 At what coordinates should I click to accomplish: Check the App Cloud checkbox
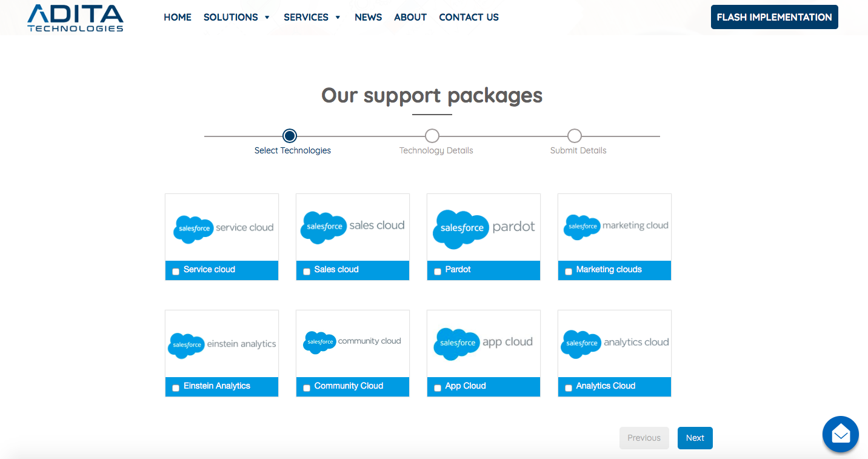click(438, 388)
